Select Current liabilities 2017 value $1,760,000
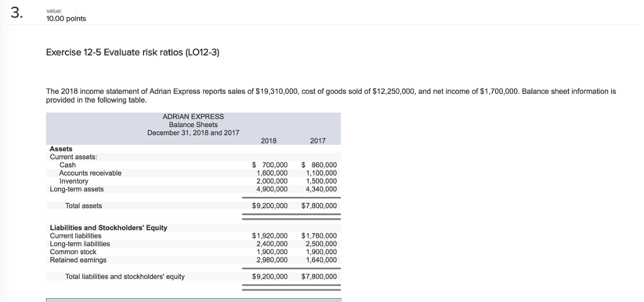The image size is (644, 302). (319, 236)
